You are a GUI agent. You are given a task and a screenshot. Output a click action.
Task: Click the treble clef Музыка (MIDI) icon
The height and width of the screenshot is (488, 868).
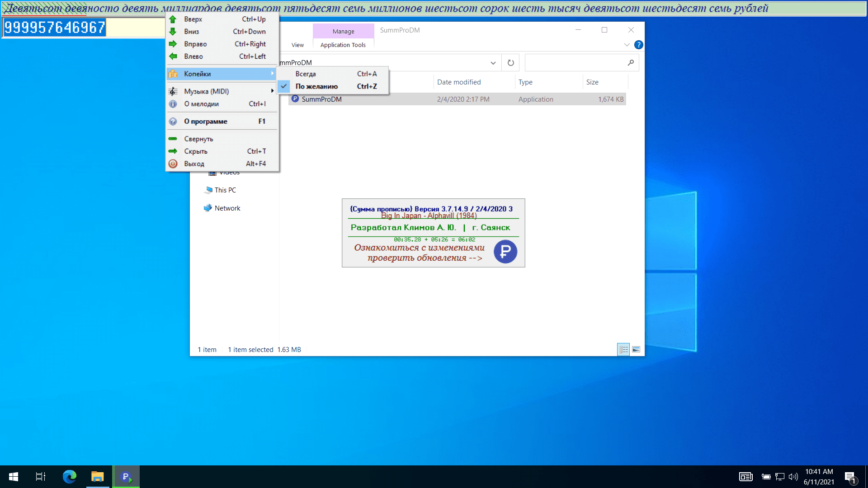coord(173,91)
